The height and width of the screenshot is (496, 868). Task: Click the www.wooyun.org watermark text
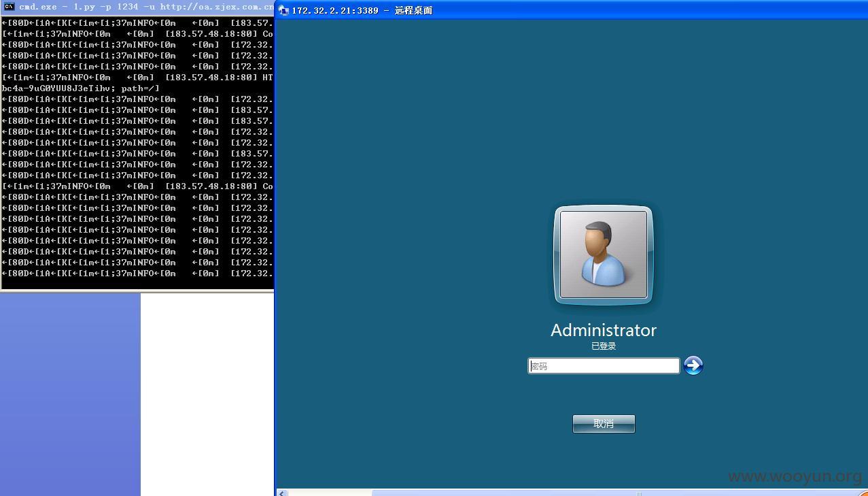click(x=795, y=476)
